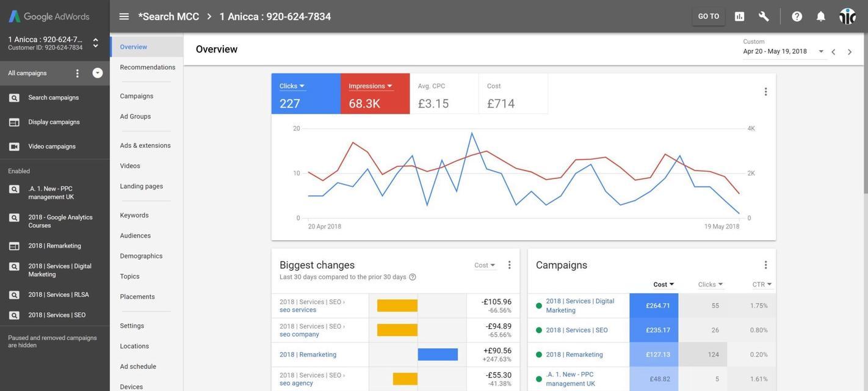Open Locations page in navigation
Screen dimensions: 868x391
point(134,346)
